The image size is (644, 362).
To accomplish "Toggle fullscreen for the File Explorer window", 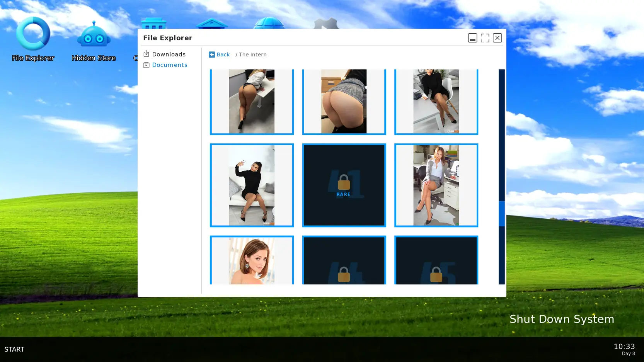I will pos(485,38).
